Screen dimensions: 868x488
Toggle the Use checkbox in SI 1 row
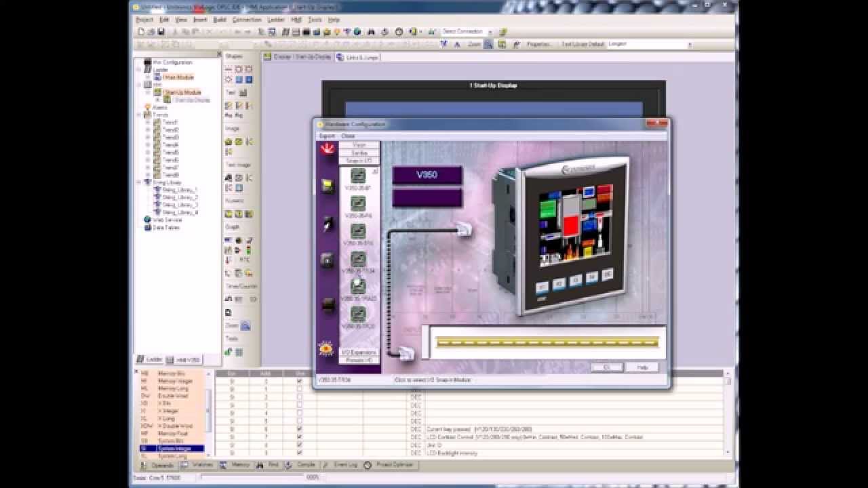click(300, 389)
